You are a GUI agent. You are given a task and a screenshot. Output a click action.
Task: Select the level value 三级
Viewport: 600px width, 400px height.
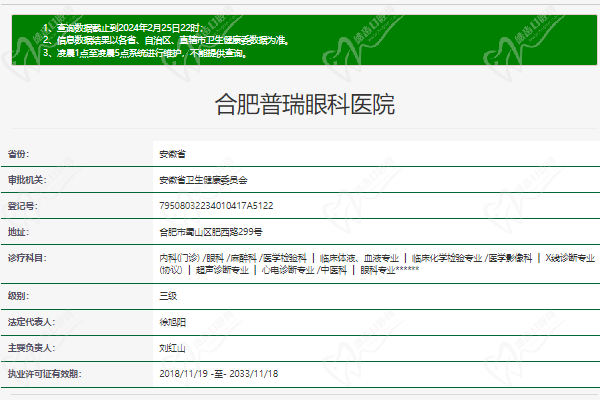168,296
